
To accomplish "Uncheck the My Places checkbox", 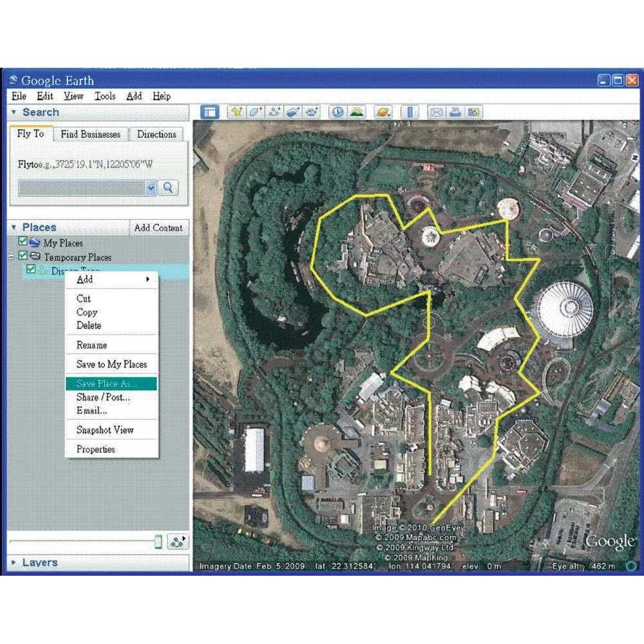I will (x=23, y=242).
